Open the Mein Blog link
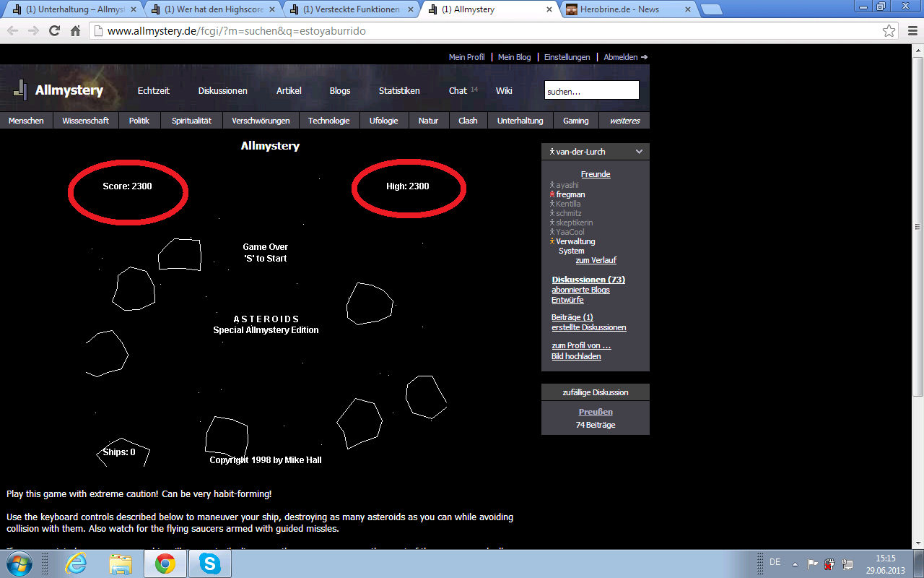Screen dimensions: 924x578 click(x=514, y=57)
